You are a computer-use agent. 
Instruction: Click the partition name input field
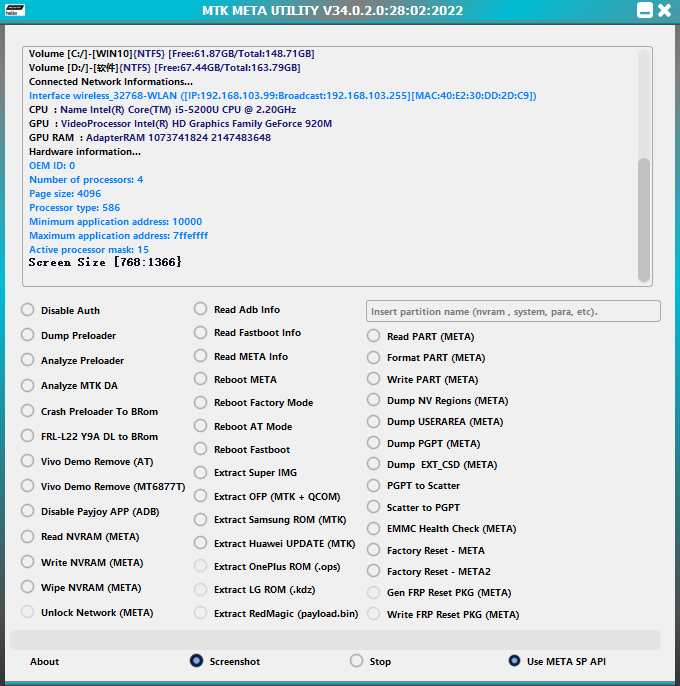[x=513, y=311]
